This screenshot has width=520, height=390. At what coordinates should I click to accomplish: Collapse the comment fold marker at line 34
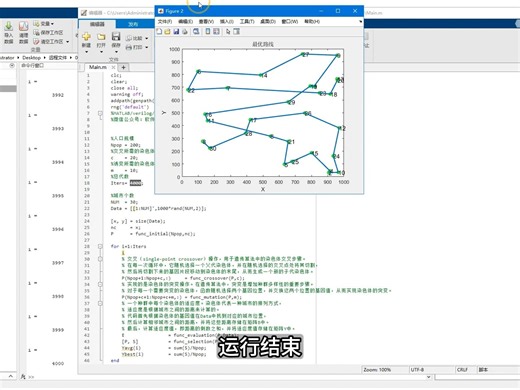coord(100,284)
